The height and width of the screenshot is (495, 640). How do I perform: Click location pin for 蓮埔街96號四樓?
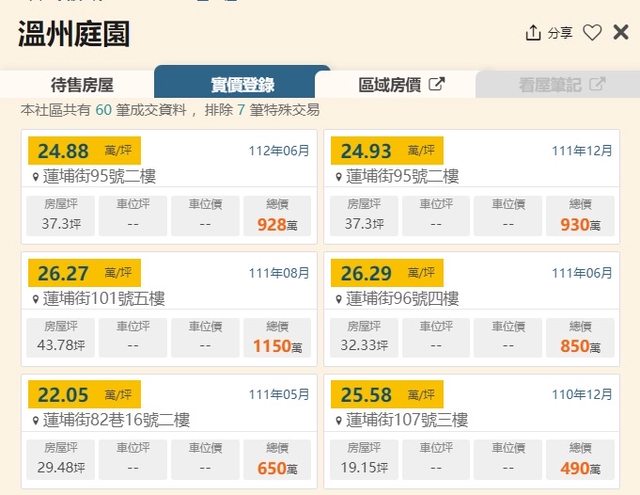pos(339,299)
